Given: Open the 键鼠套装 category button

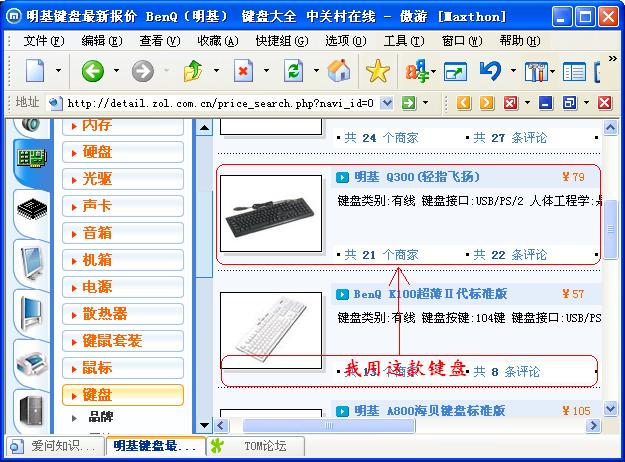Looking at the screenshot, I should [x=123, y=341].
